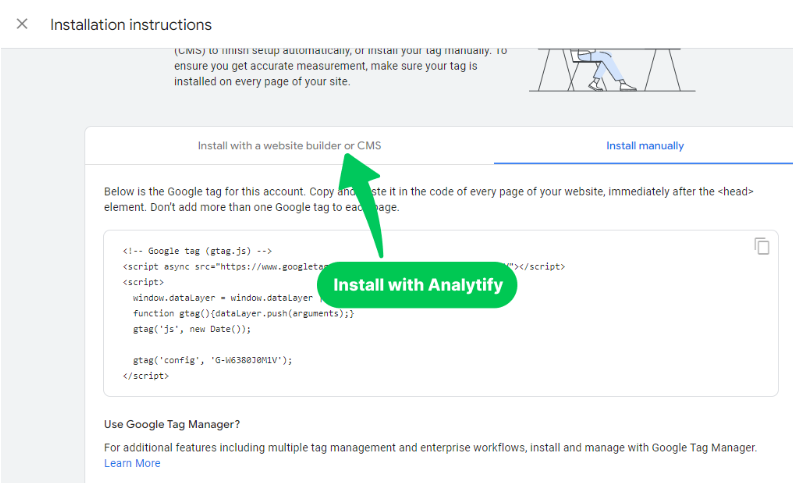Copy the Google tag code snippet
Screen dimensions: 793x483
coord(762,246)
